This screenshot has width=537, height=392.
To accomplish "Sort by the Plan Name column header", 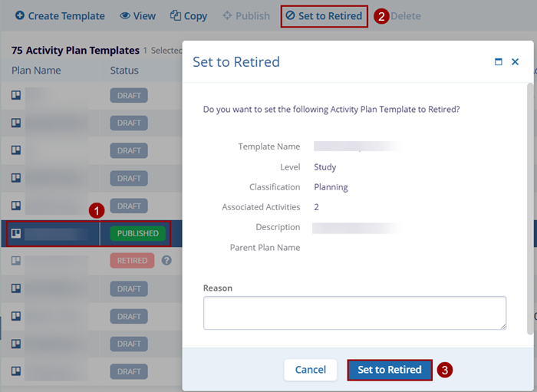I will click(36, 71).
